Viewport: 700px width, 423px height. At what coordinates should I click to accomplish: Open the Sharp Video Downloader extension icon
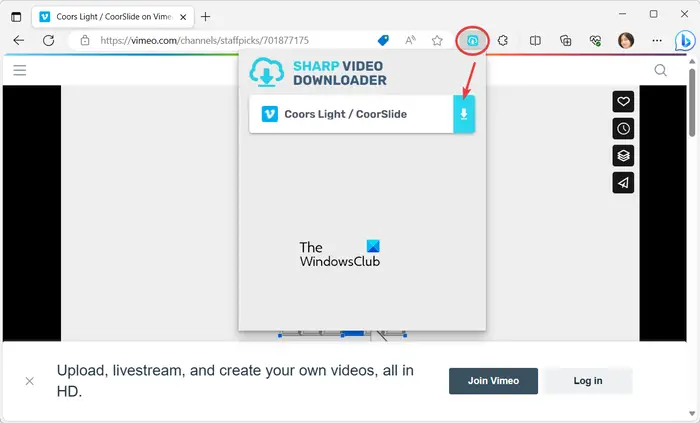tap(472, 41)
